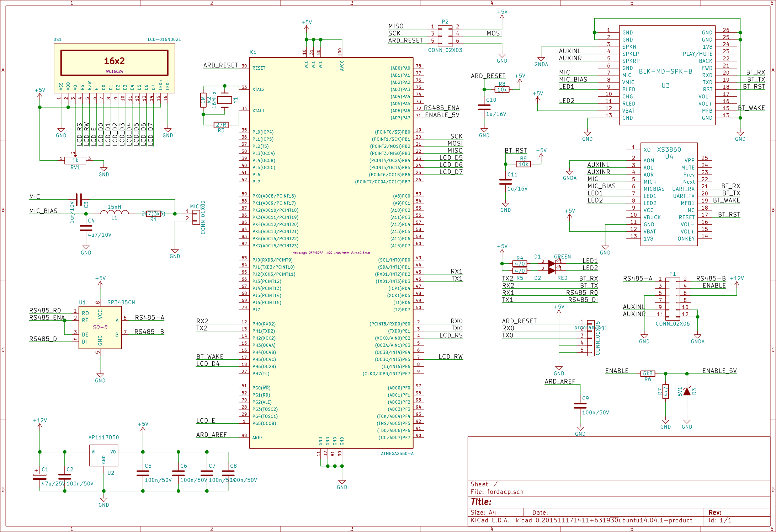Select capacitor C10 1u/16V

[484, 107]
